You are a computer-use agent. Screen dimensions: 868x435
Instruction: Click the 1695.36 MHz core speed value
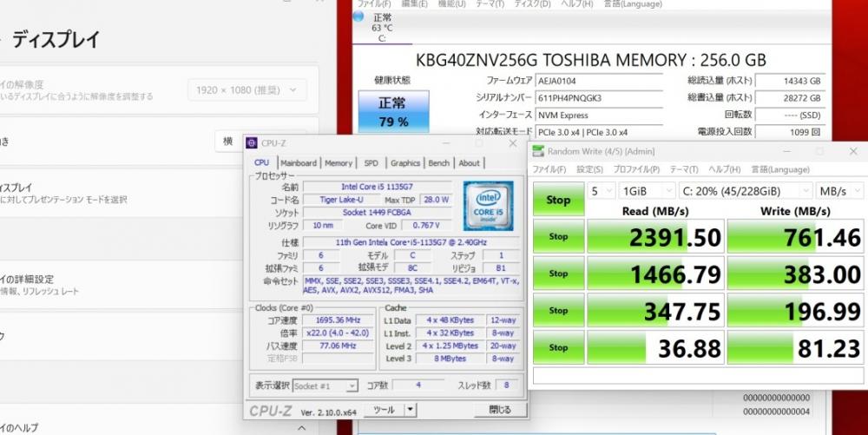click(338, 320)
